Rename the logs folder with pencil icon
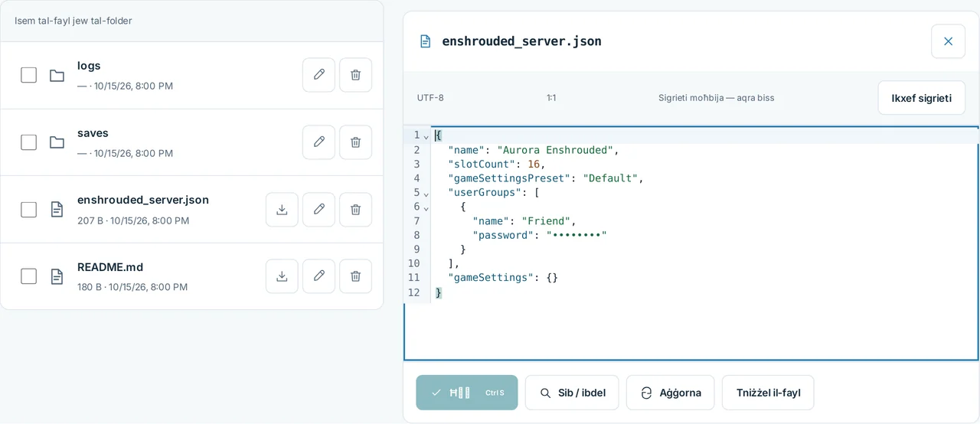 (318, 75)
